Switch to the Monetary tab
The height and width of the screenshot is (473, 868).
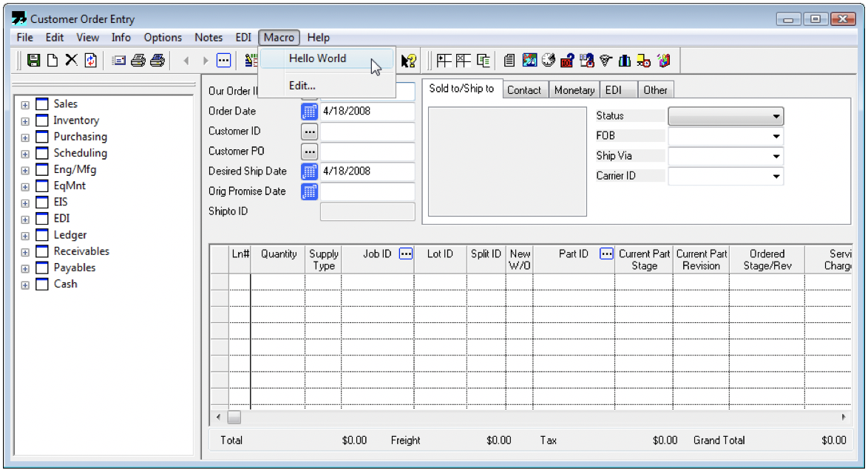(574, 89)
